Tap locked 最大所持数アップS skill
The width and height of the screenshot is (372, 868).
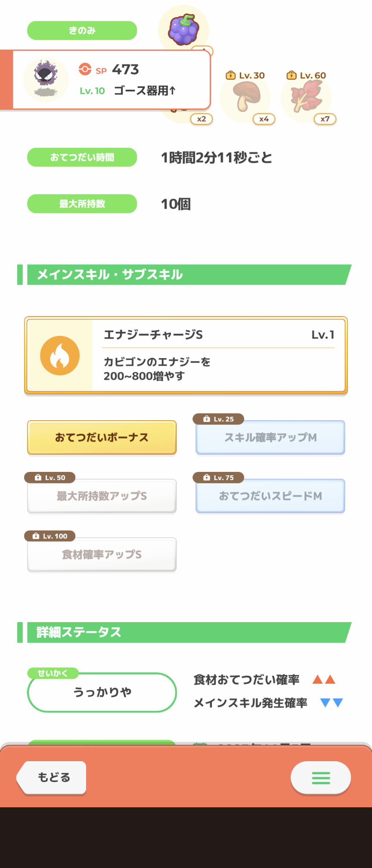coord(102,496)
